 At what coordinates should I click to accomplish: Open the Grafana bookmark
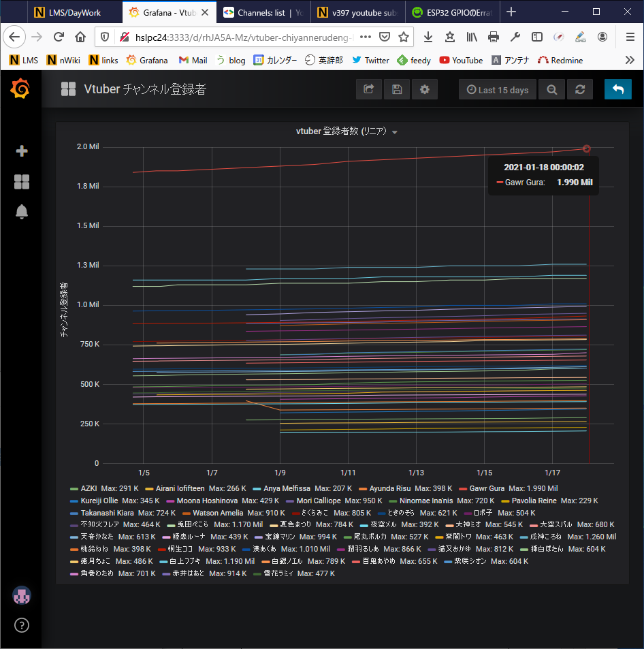click(147, 61)
